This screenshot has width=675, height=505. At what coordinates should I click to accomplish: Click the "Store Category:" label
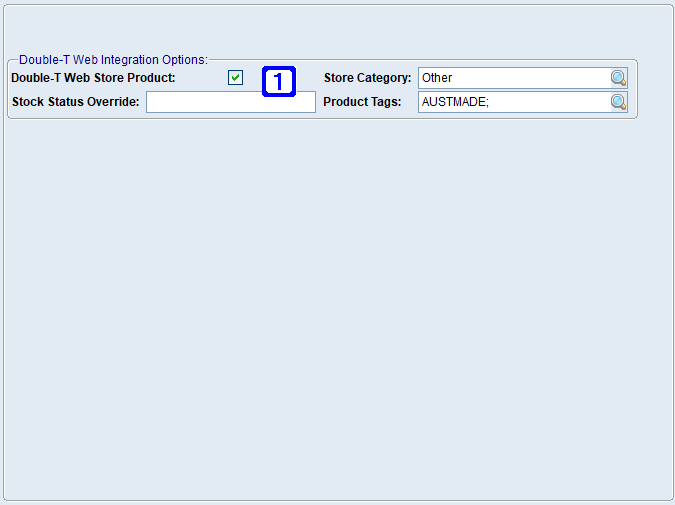point(367,78)
